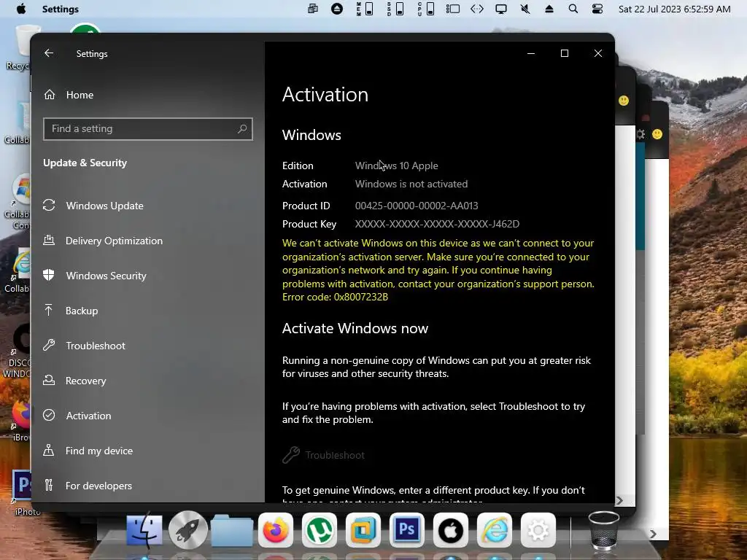Screen dimensions: 747x560
Task: Click the Recovery icon in sidebar
Action: tap(49, 380)
